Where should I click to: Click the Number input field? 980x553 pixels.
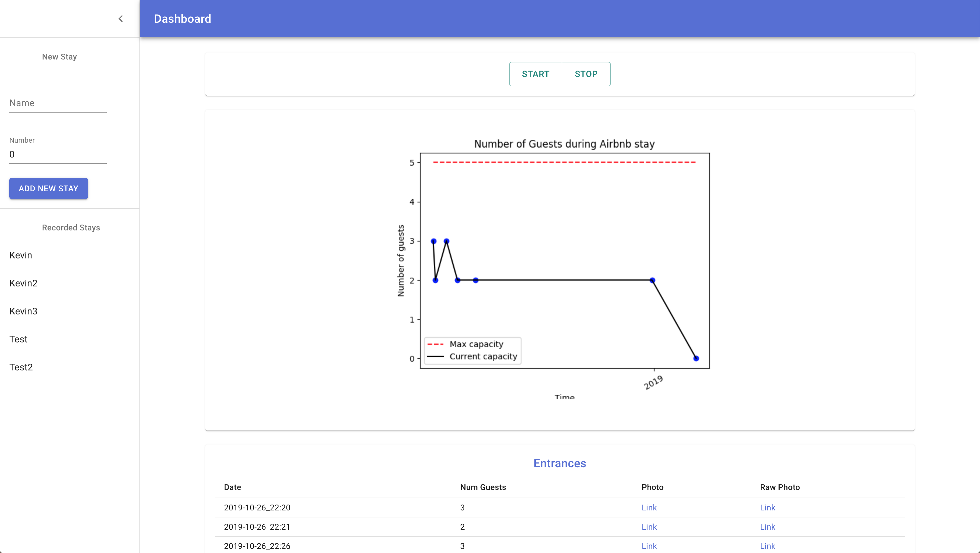pyautogui.click(x=58, y=154)
